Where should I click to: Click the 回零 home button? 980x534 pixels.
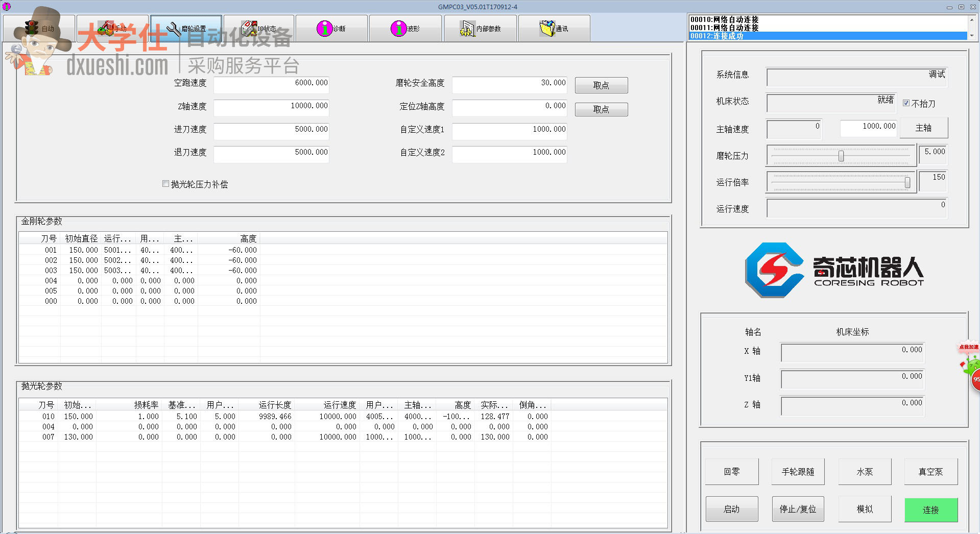pyautogui.click(x=732, y=472)
